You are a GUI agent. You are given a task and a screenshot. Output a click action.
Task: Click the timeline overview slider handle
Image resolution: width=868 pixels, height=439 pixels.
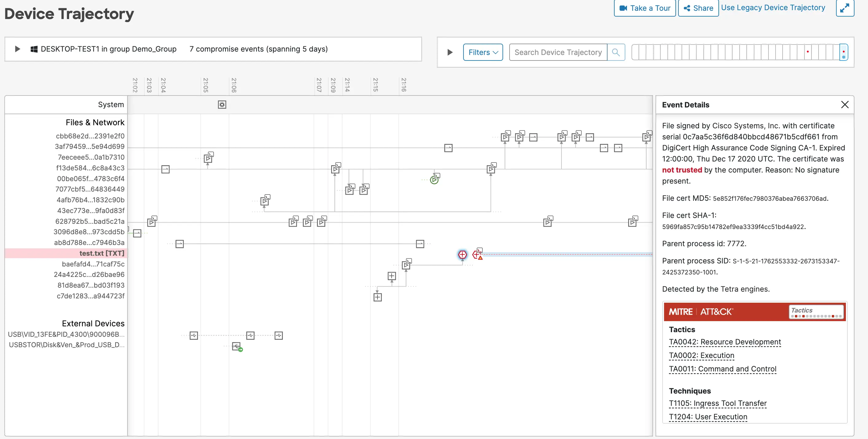tap(843, 52)
